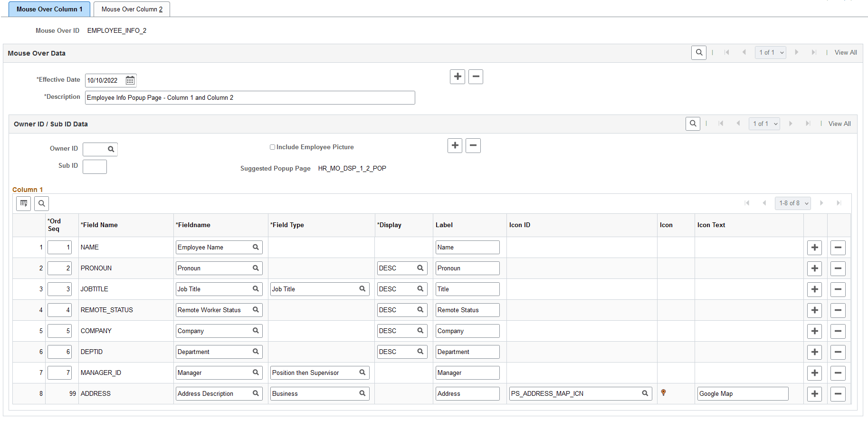Click View All in Mouse Over Data header
Viewport: 868px width, 421px height.
click(846, 53)
